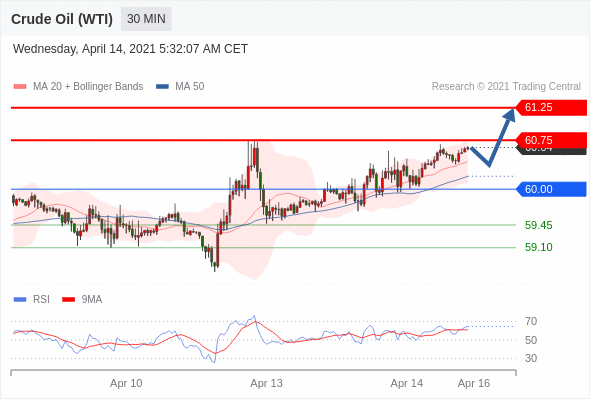Click the pink MA 20 legend swatch
The image size is (590, 400).
[x=20, y=87]
